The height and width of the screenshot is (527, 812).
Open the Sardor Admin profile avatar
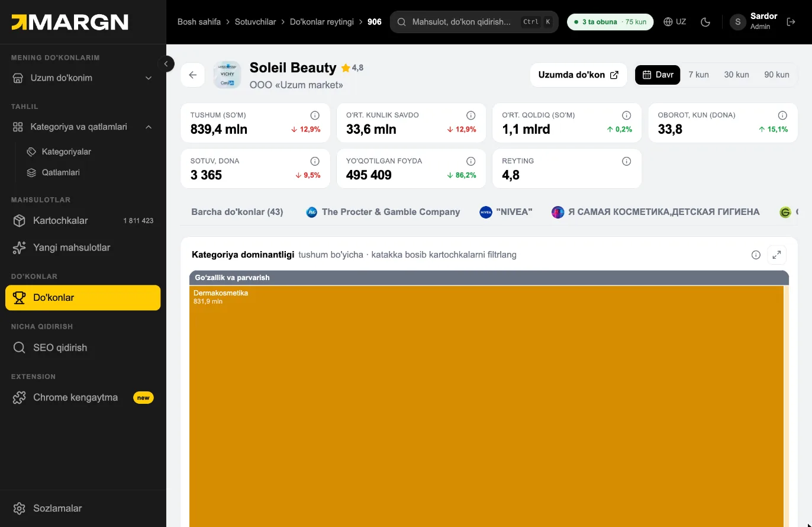pyautogui.click(x=737, y=22)
